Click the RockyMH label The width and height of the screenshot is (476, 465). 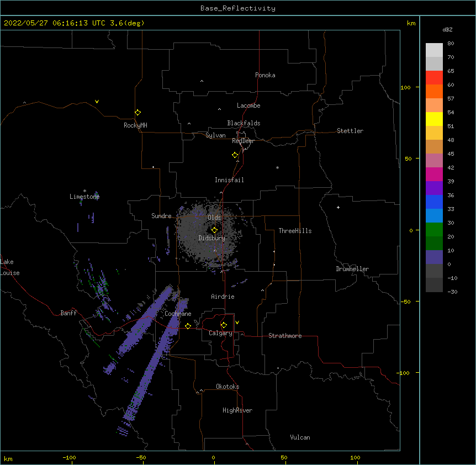[135, 125]
